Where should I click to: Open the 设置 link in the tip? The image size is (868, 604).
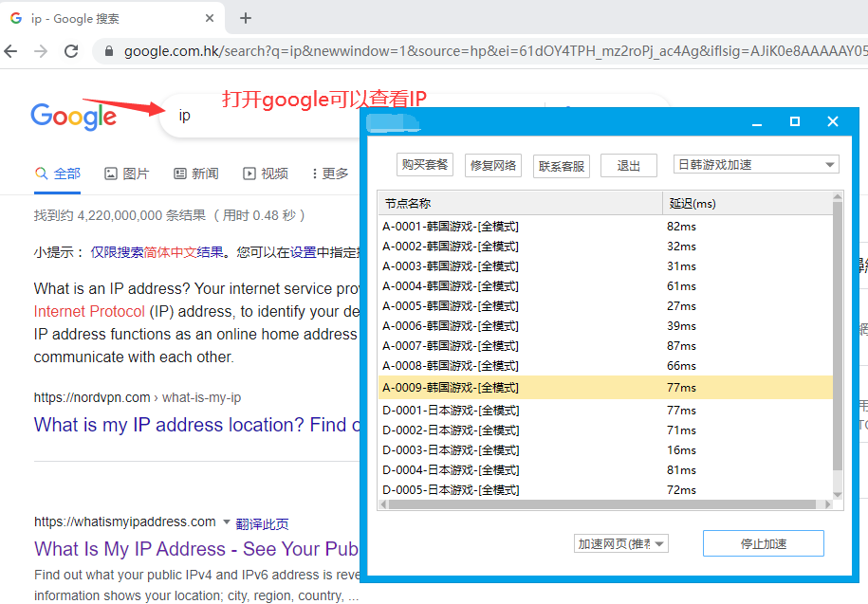point(304,252)
